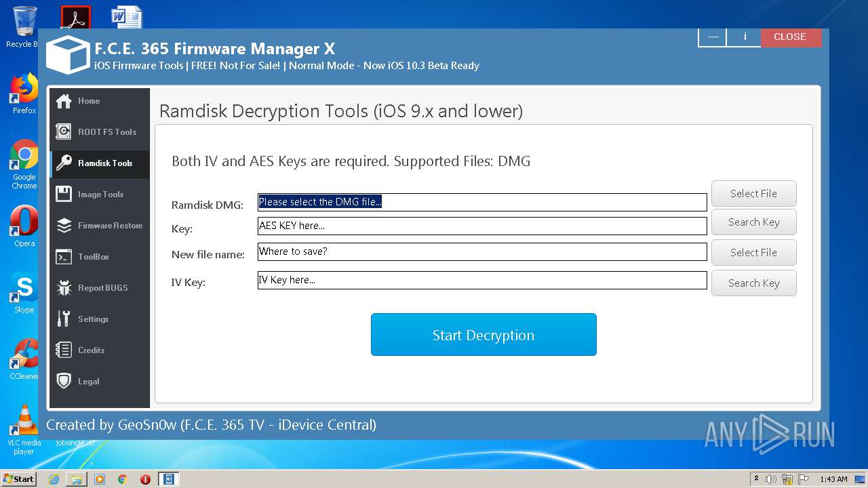Viewport: 868px width, 488px height.
Task: Open the ToolBox section
Action: click(x=100, y=257)
